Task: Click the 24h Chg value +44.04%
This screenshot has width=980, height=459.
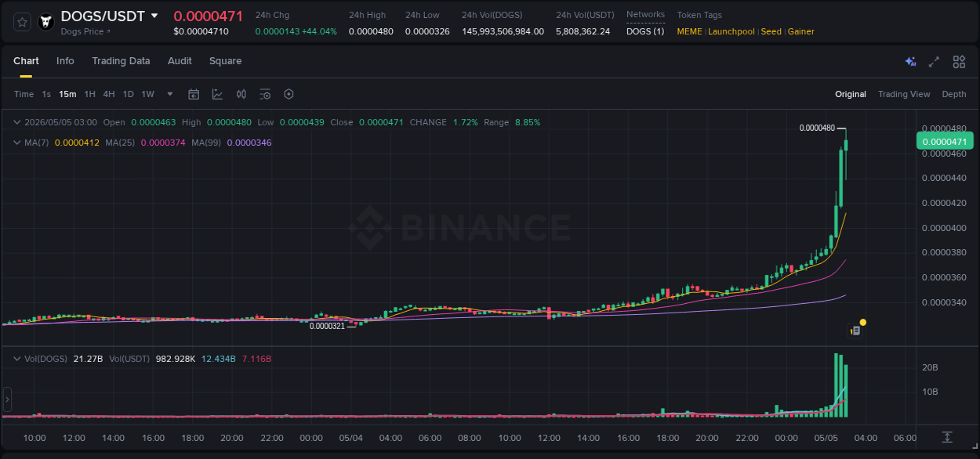Action: pos(319,31)
